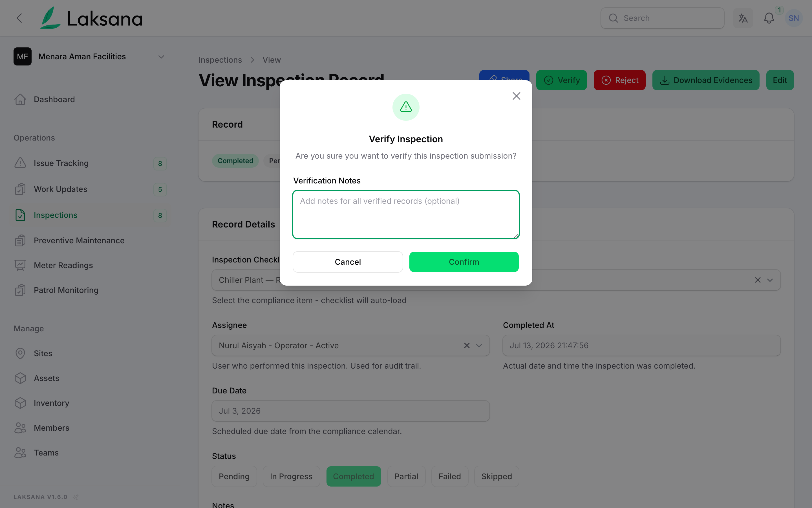Open the Inspection Checklist dropdown chevron
Viewport: 812px width, 508px height.
pos(770,280)
